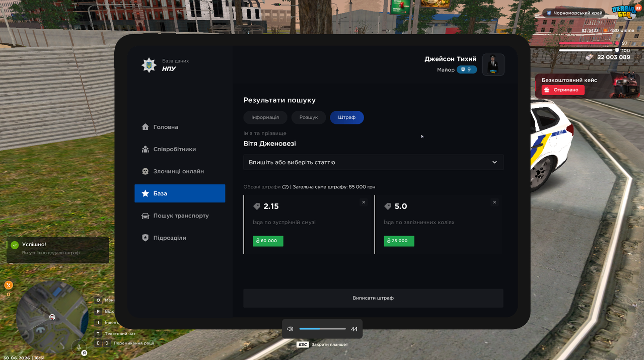Select the База menu item

coord(180,193)
